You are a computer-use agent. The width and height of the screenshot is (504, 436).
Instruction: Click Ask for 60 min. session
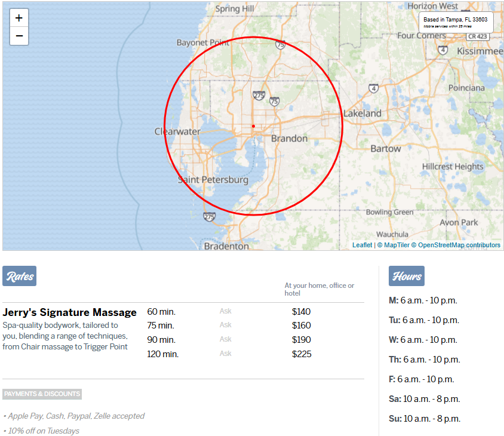tap(225, 311)
